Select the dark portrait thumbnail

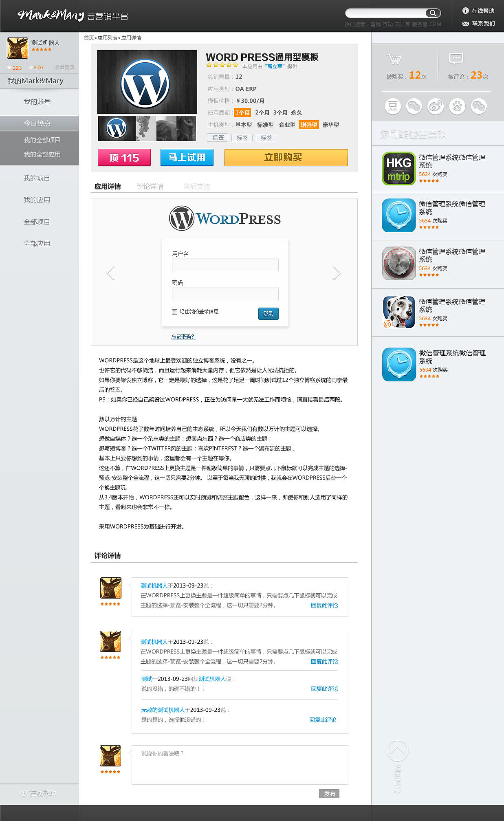[186, 128]
